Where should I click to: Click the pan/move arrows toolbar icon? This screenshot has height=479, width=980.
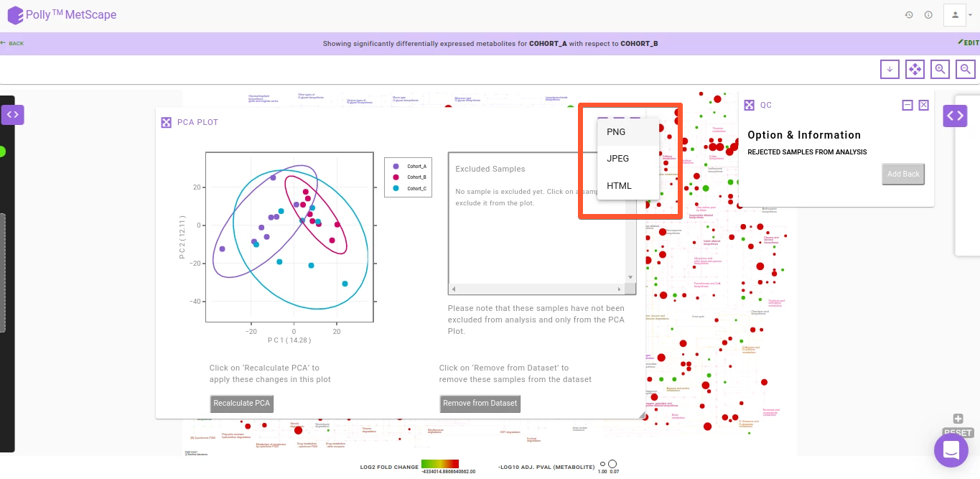click(x=915, y=69)
